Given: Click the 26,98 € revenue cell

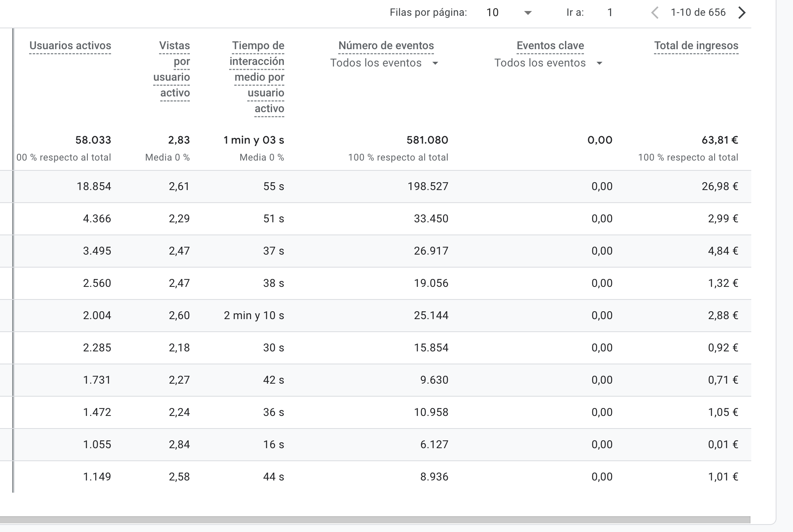Looking at the screenshot, I should pyautogui.click(x=719, y=186).
